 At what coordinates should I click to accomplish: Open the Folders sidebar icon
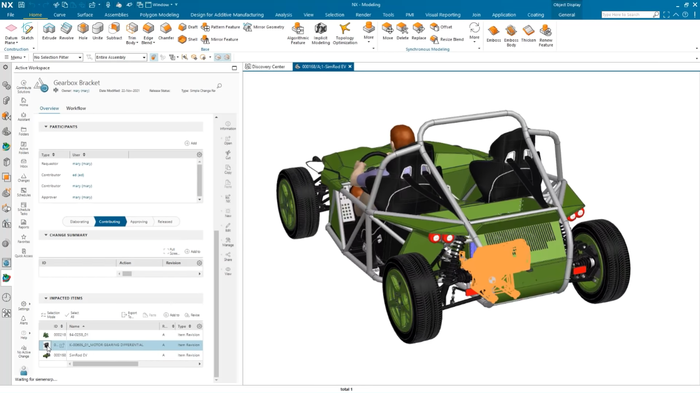coord(24,131)
